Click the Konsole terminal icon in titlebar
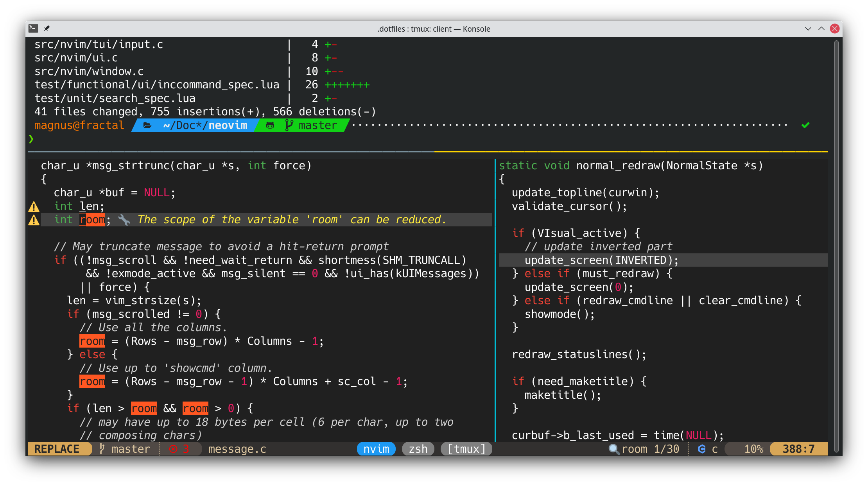868x486 pixels. (33, 28)
